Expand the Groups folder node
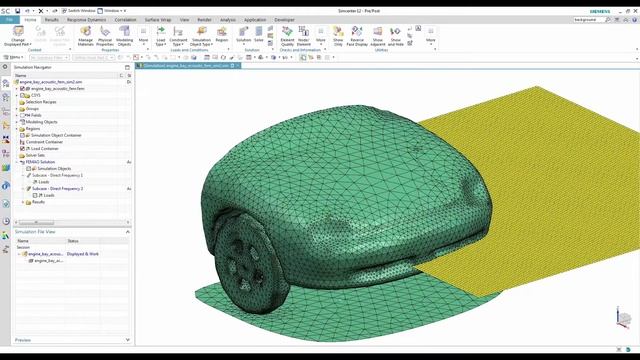This screenshot has width=640, height=360. [17, 109]
